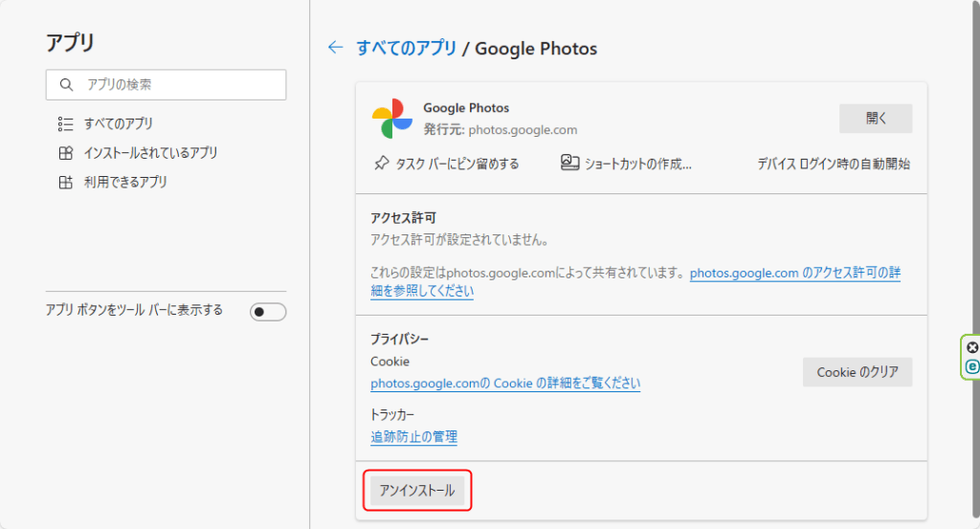This screenshot has height=529, width=980.
Task: Open photos.google.comの Cookie の詳細 link
Action: click(x=505, y=383)
